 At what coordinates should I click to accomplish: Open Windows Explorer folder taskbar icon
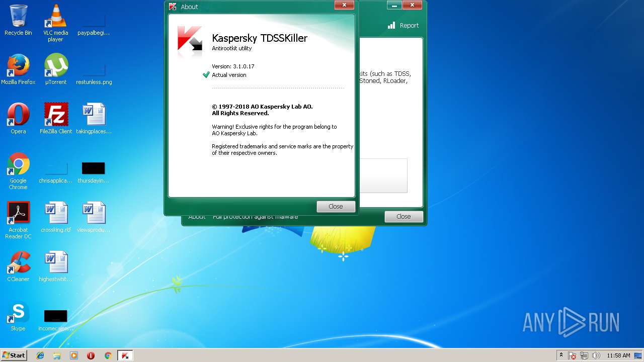(57, 355)
